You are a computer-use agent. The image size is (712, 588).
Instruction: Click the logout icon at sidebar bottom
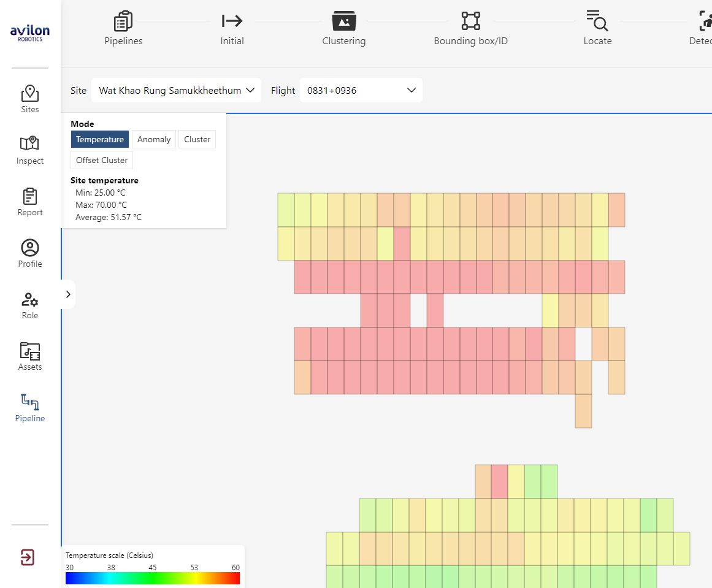(x=28, y=557)
